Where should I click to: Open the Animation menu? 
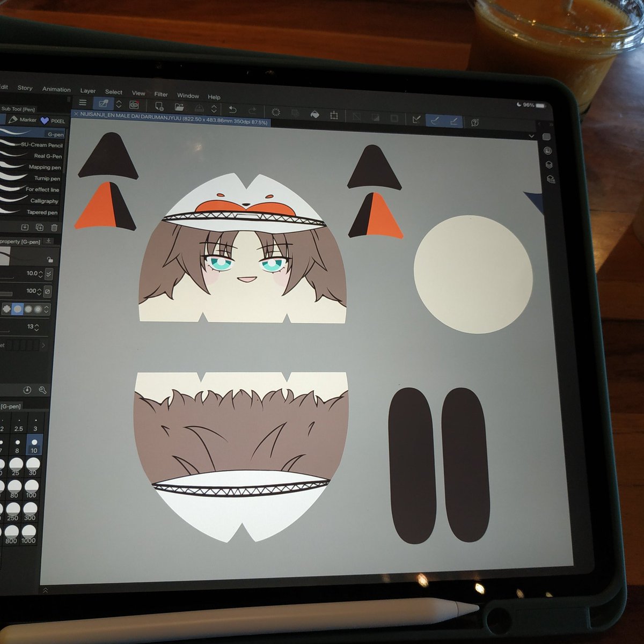(56, 89)
